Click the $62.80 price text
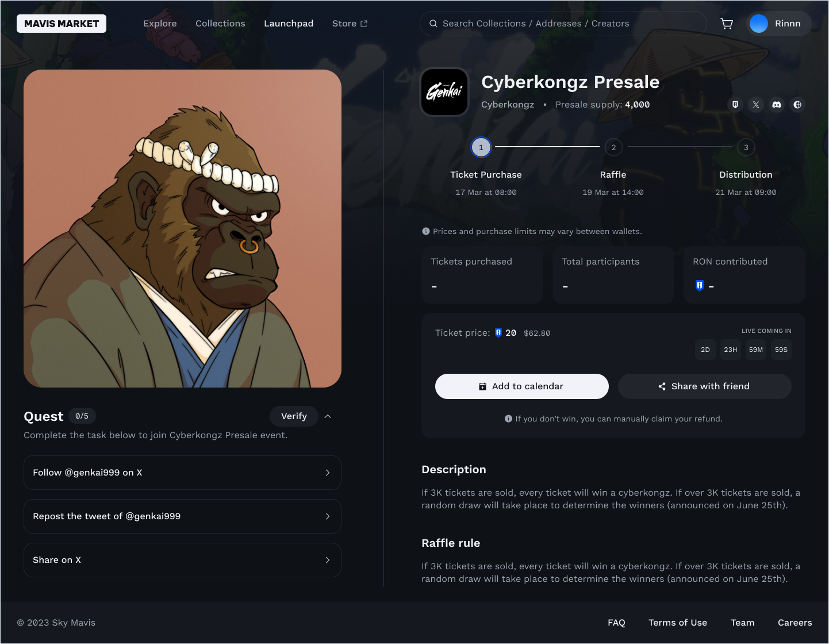The height and width of the screenshot is (644, 829). 537,333
